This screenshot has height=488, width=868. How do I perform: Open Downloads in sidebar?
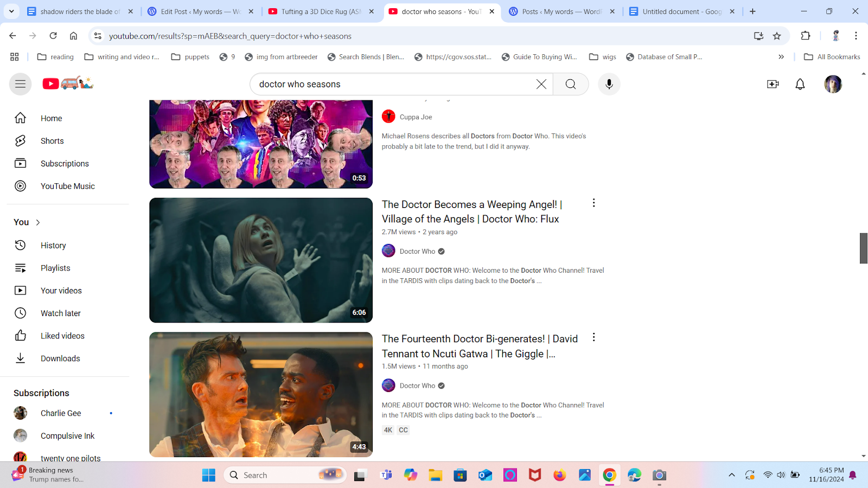coord(68,358)
